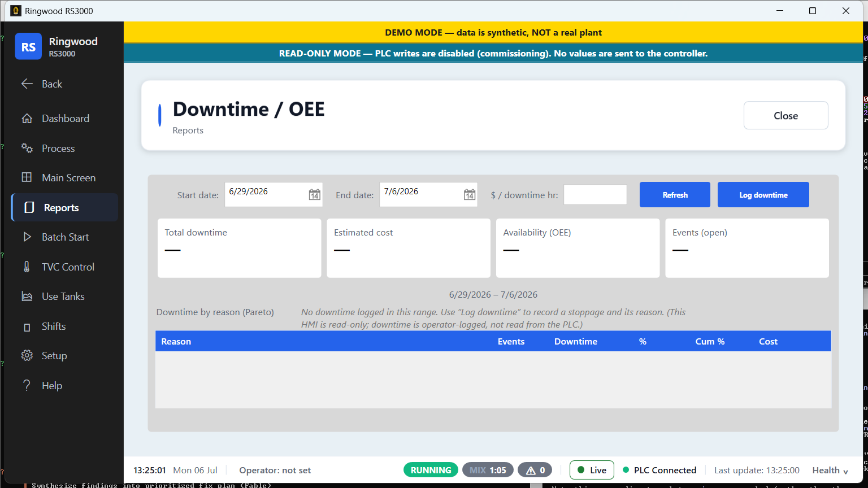Click the Events column header
This screenshot has width=868, height=488.
511,342
